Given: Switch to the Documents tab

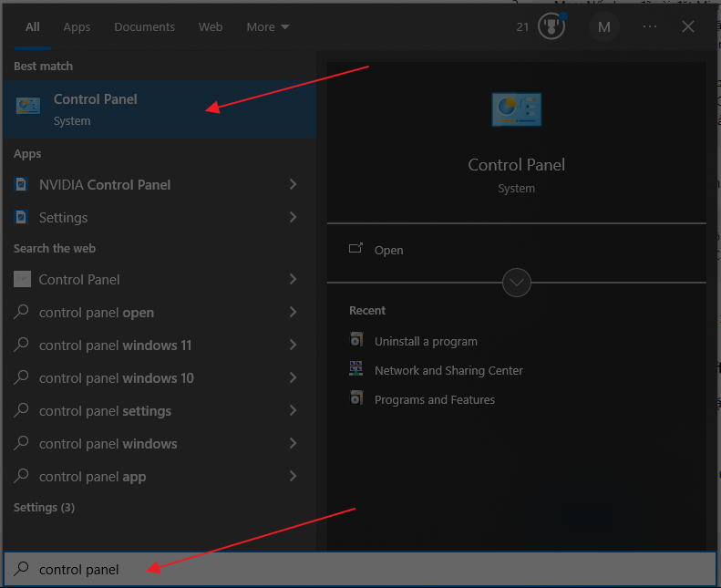Looking at the screenshot, I should [144, 26].
